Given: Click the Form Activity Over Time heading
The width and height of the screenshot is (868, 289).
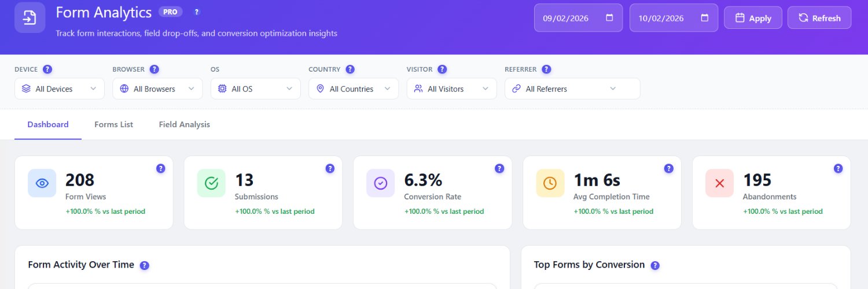Looking at the screenshot, I should (x=81, y=265).
